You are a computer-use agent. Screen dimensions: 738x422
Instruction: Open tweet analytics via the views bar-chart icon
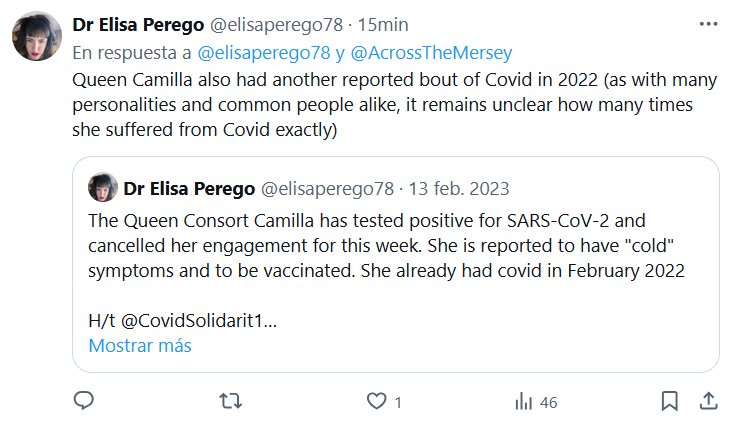pyautogui.click(x=522, y=401)
